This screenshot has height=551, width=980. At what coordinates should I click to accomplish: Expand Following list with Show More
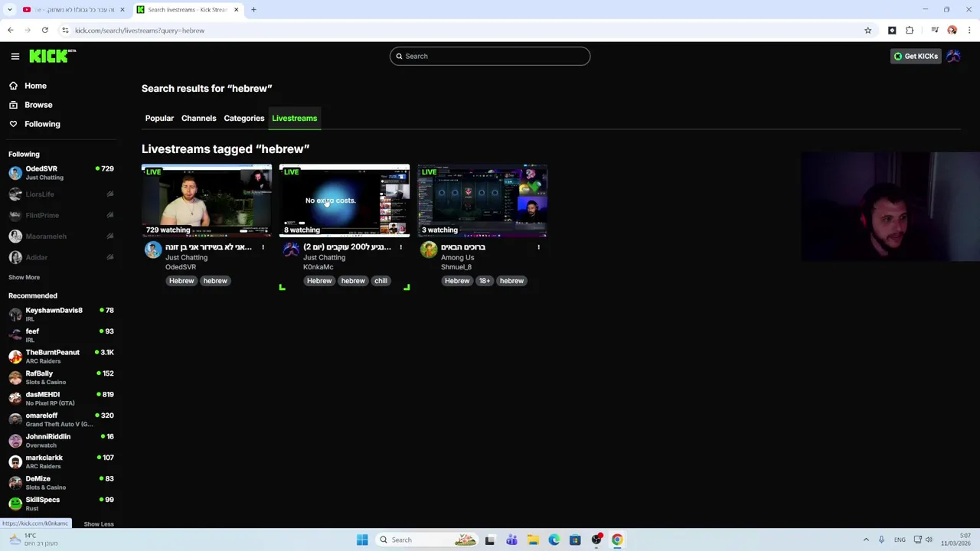click(x=24, y=277)
